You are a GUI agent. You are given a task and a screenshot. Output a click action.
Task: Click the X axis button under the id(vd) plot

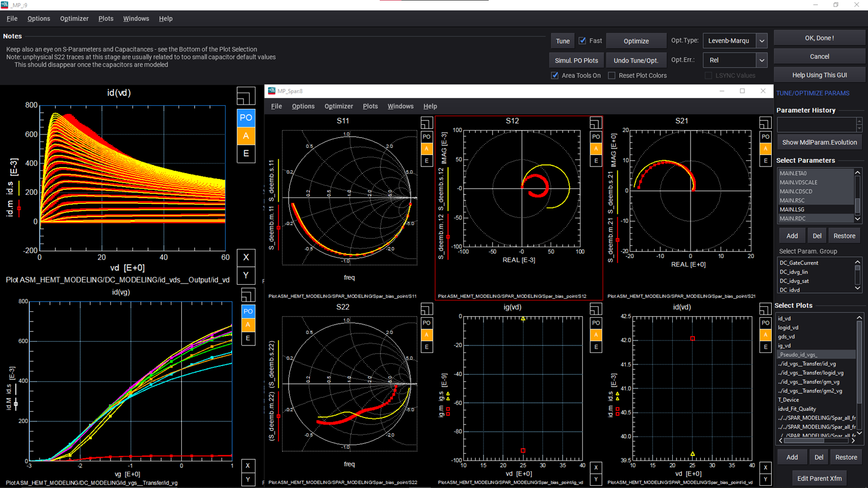(x=246, y=257)
